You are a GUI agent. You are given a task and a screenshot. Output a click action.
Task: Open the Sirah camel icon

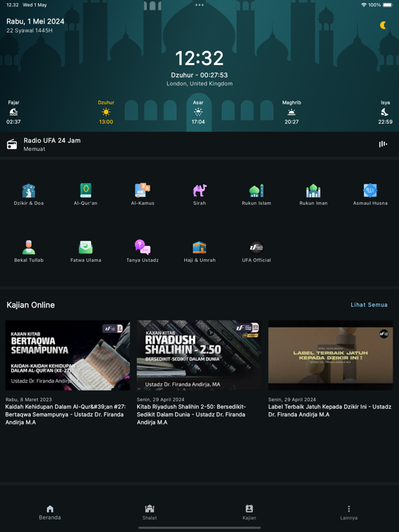[199, 190]
